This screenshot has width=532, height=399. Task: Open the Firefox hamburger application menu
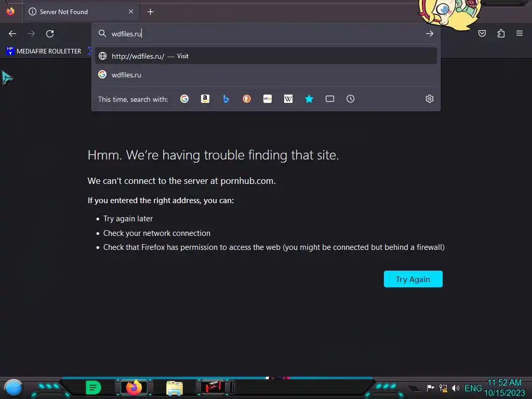point(520,33)
